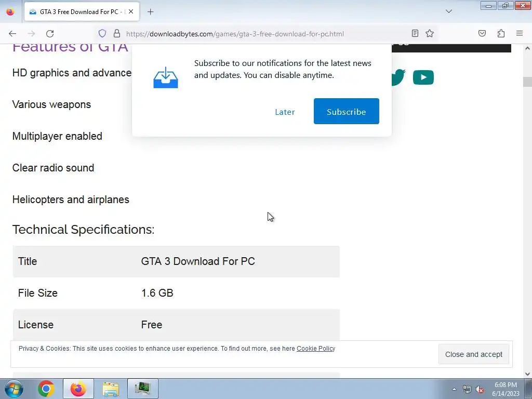Open the YouTube play icon
Screen dimensions: 532x399
pos(423,77)
